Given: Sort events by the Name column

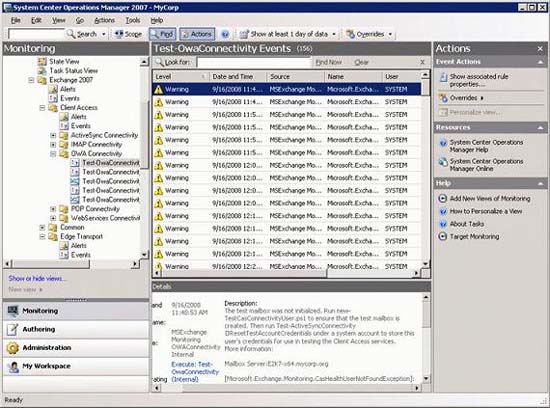Looking at the screenshot, I should point(353,76).
